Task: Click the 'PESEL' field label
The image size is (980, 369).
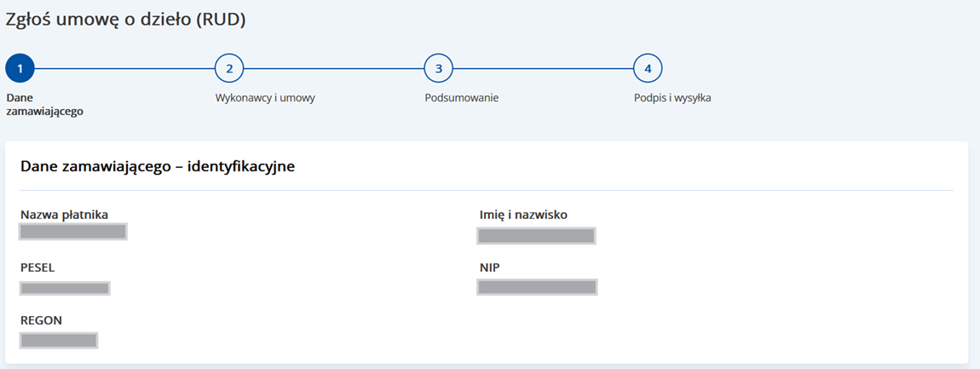Action: click(x=37, y=268)
